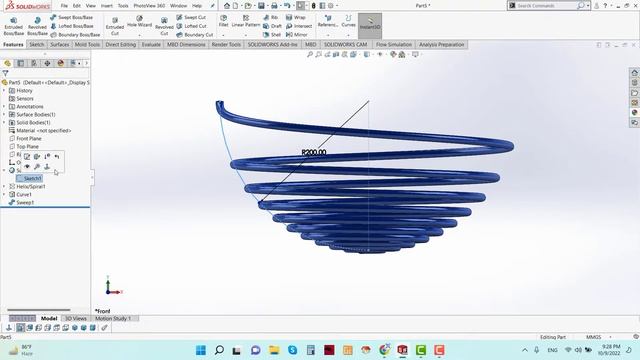Open the Hole Wizard tool
Viewport: 640px width, 360px height.
coord(140,22)
